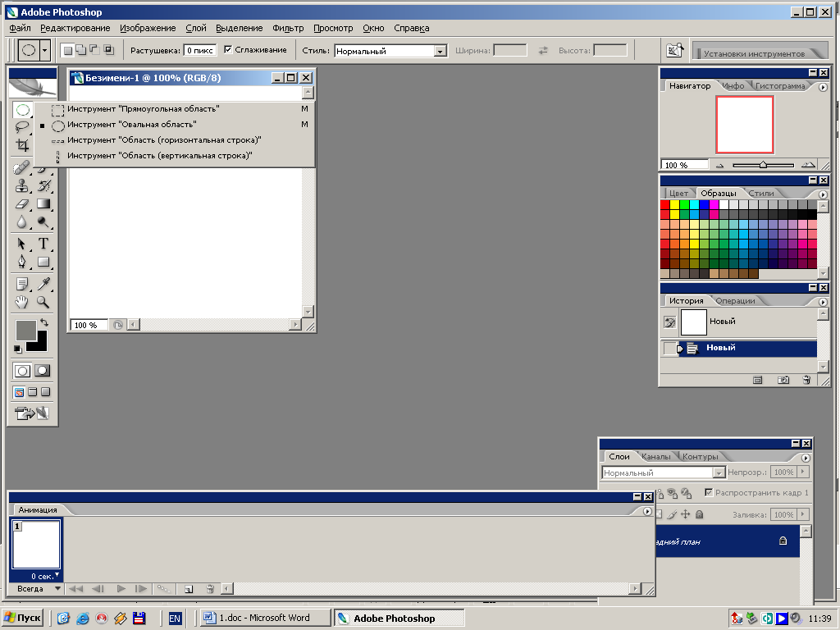Image resolution: width=840 pixels, height=630 pixels.
Task: Click the Растушевка feather input field
Action: point(200,50)
